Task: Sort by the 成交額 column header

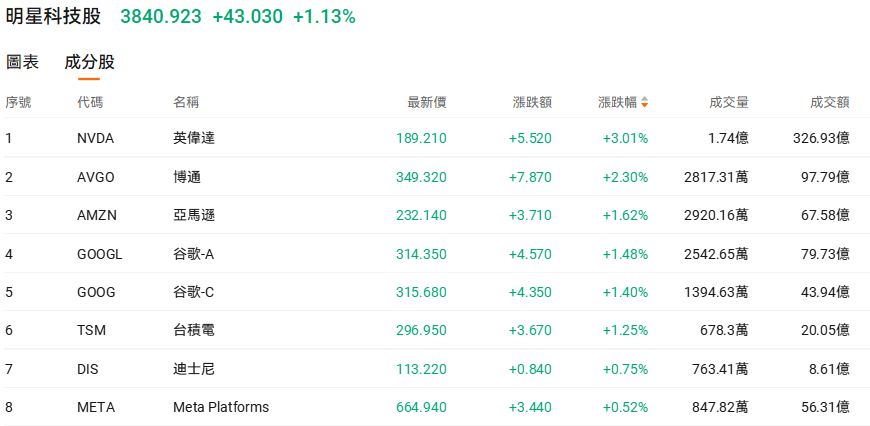Action: (829, 102)
